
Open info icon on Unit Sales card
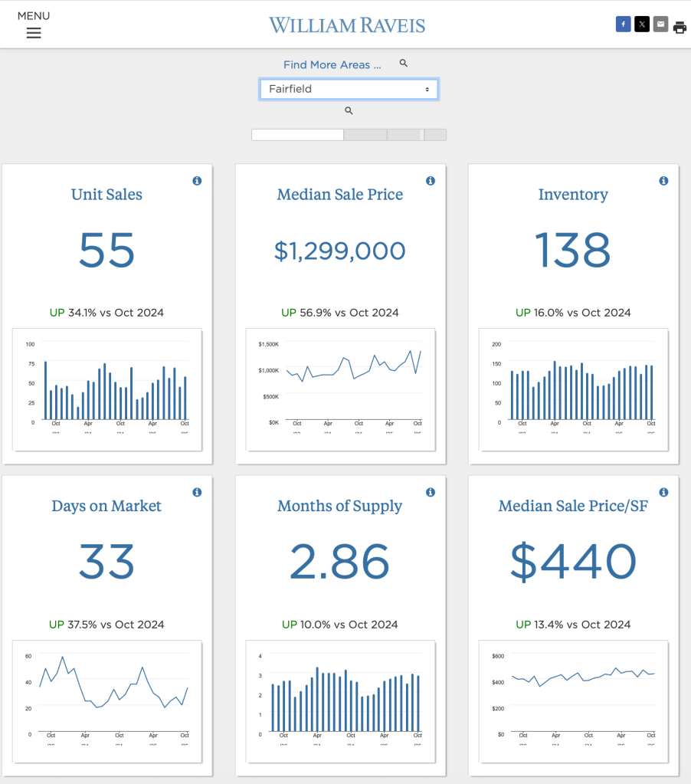[197, 181]
